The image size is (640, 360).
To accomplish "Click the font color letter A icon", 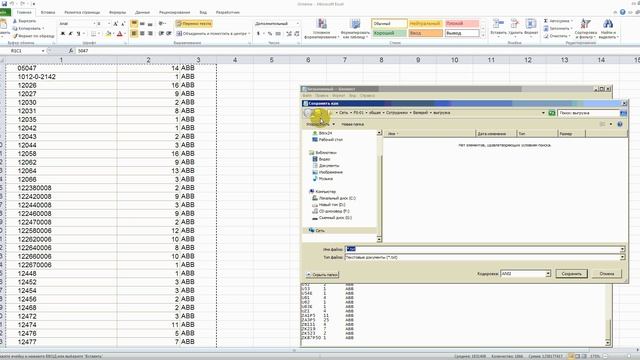I will point(120,33).
